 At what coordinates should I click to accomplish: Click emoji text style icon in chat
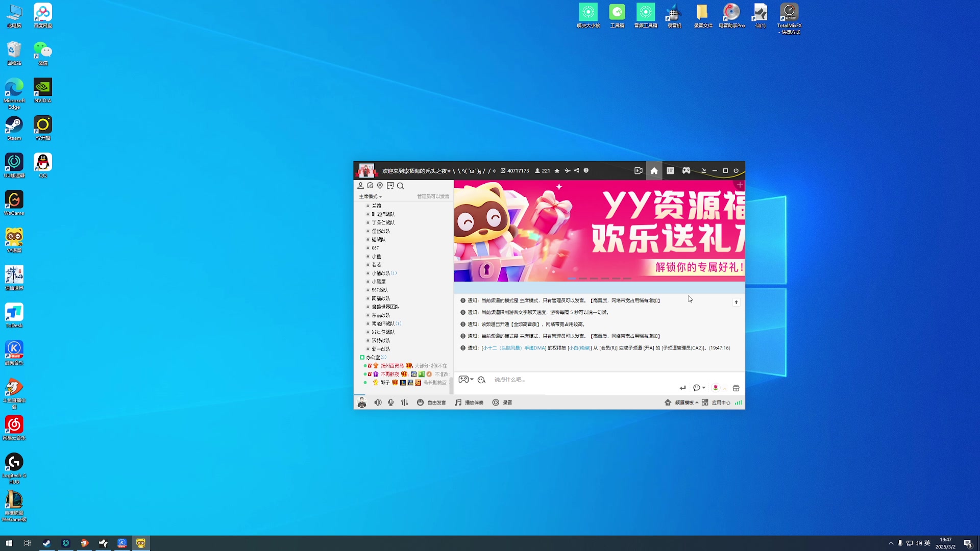(x=481, y=380)
